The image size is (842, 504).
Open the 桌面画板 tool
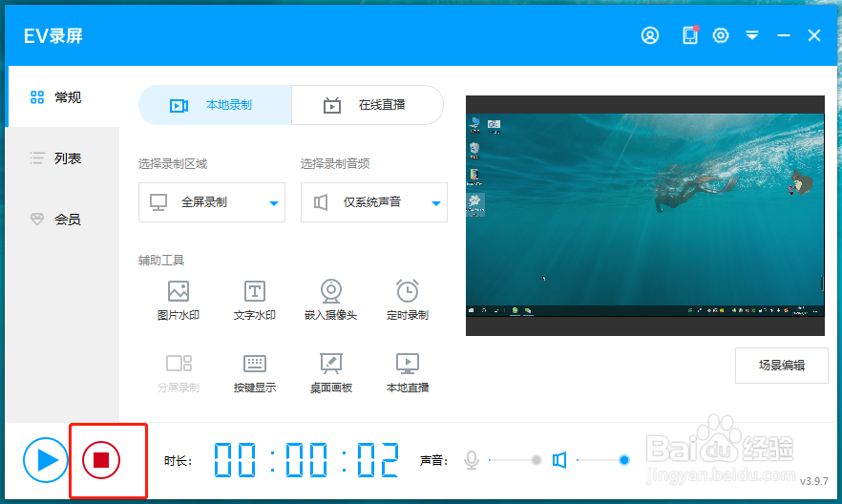pyautogui.click(x=330, y=373)
